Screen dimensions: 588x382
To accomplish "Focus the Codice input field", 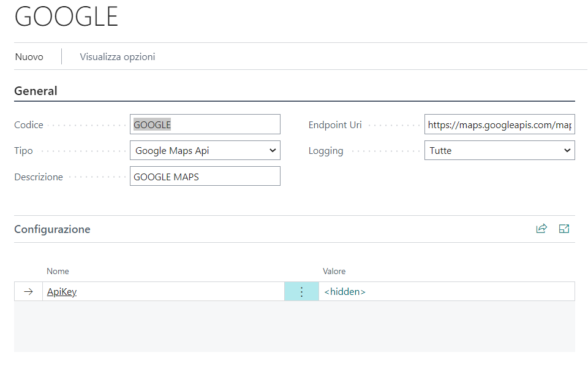I will coord(205,124).
